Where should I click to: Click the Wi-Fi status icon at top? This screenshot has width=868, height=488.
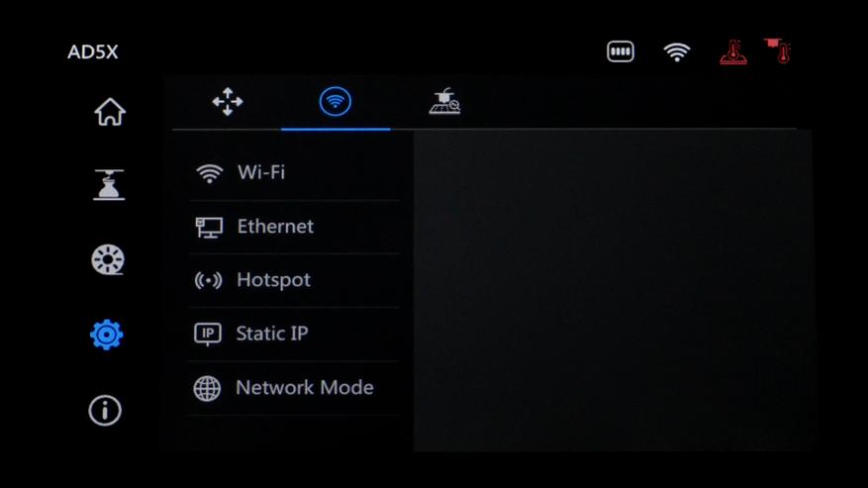(676, 52)
